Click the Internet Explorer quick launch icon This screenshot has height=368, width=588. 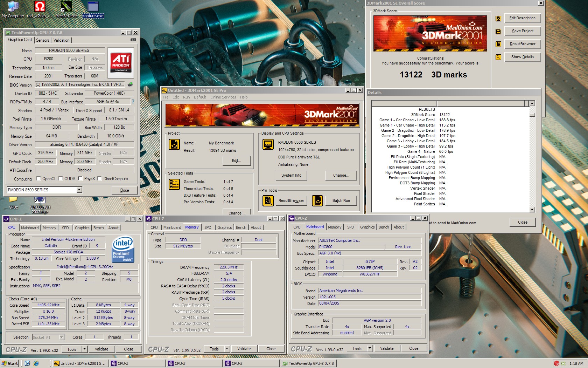click(36, 363)
